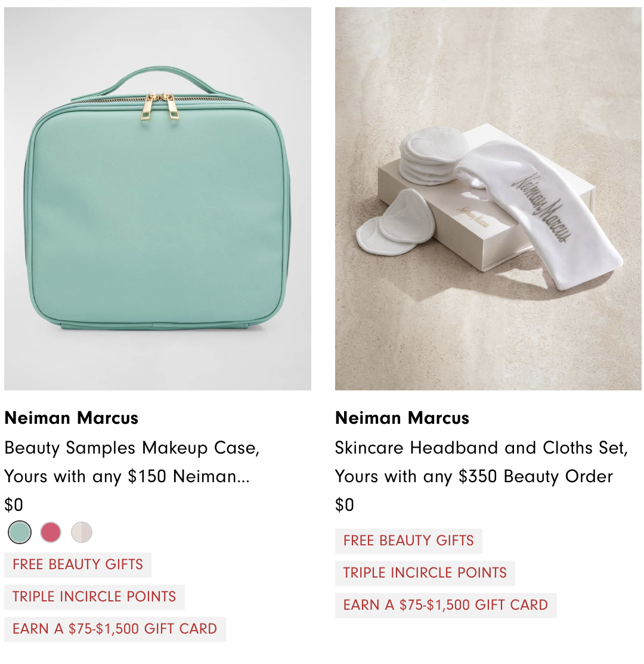Select the beige two-tone color swatch
Image resolution: width=644 pixels, height=664 pixels.
82,532
